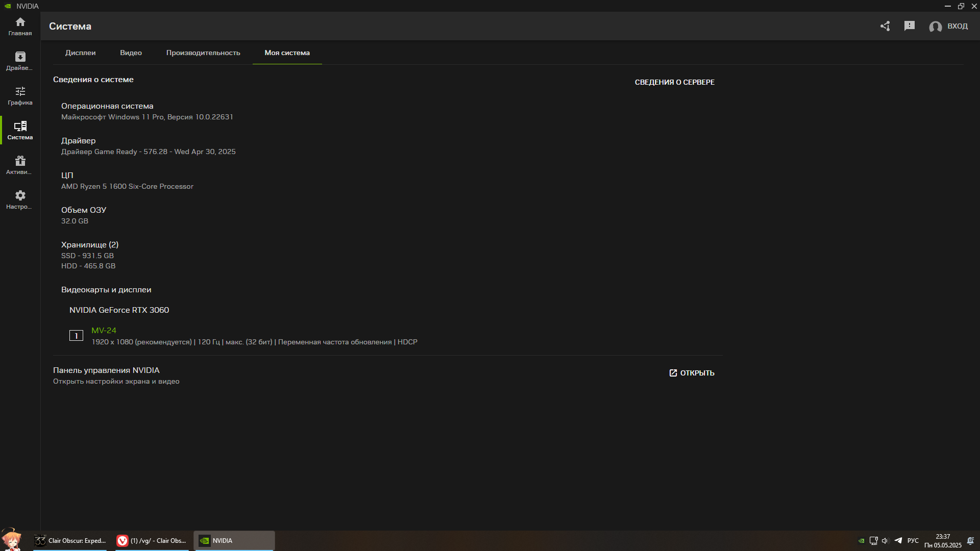The image size is (980, 551).
Task: Click ОТКРЫТЬ to open NVIDIA control panel
Action: [x=692, y=373]
